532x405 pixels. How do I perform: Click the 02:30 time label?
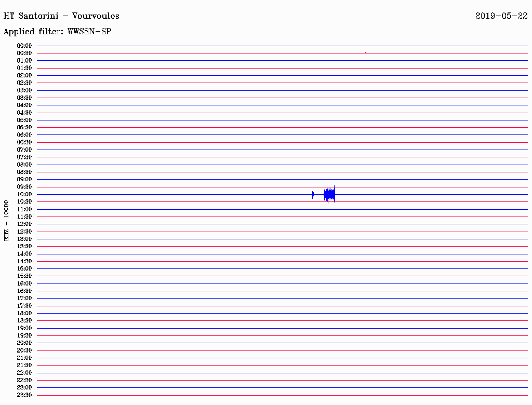click(x=24, y=83)
